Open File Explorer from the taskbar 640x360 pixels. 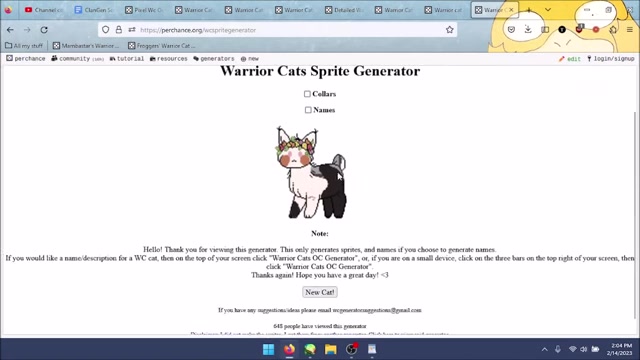tap(331, 349)
